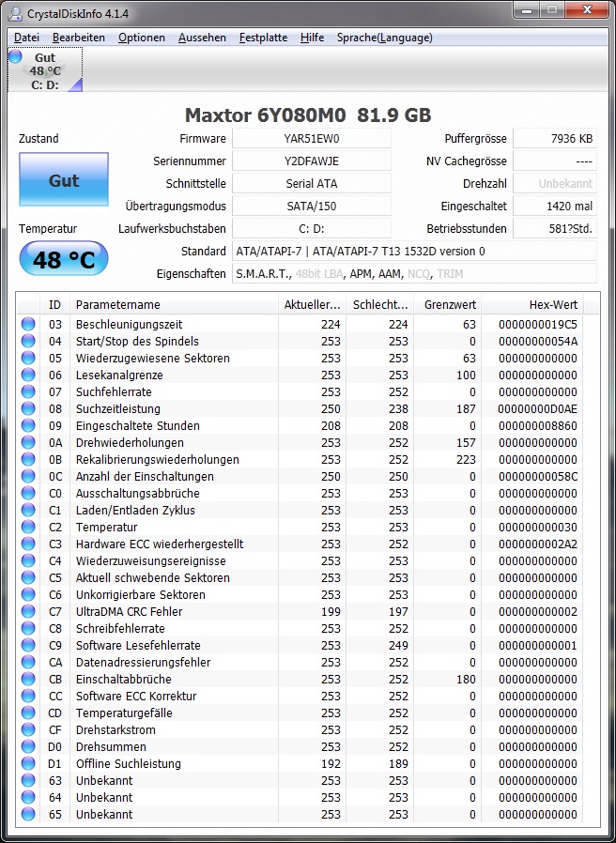Screen dimensions: 616x843
Task: Click the Schnittstelle field Serial ATA
Action: (x=312, y=184)
